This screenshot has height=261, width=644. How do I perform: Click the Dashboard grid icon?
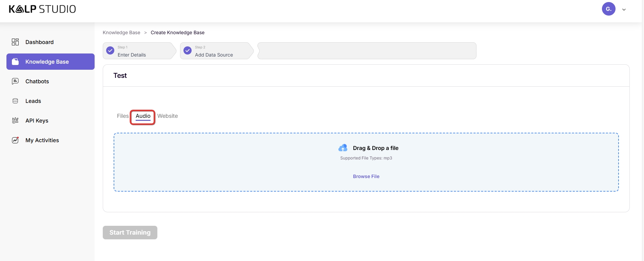click(x=15, y=42)
